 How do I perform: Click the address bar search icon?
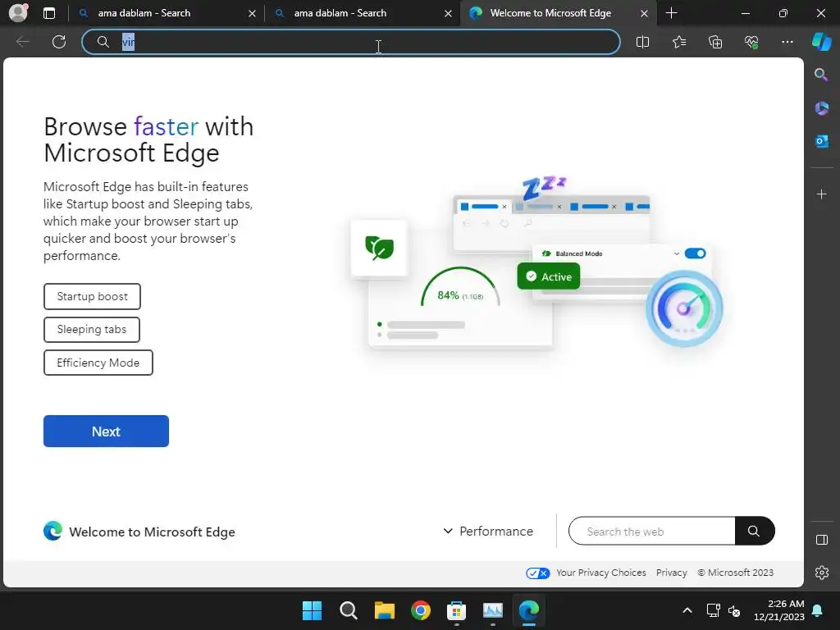pyautogui.click(x=103, y=42)
